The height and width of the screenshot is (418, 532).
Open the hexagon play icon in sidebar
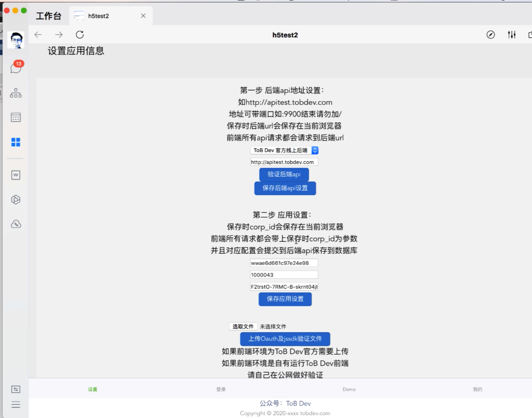(16, 200)
